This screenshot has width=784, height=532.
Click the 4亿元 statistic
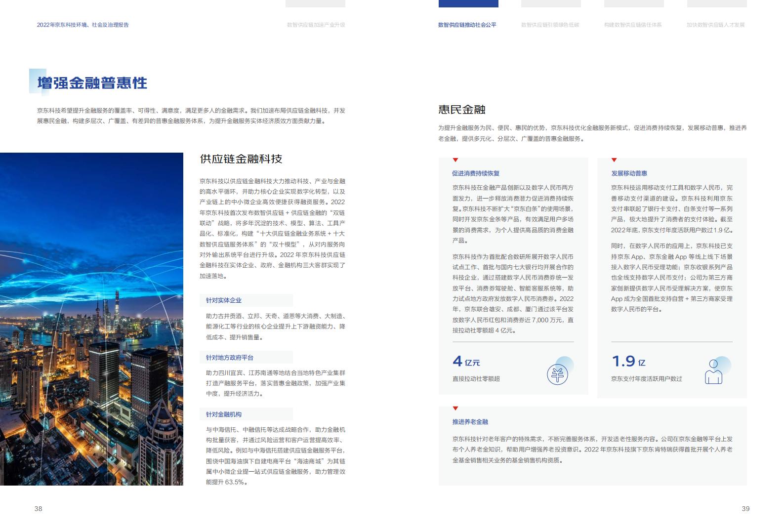pos(466,362)
